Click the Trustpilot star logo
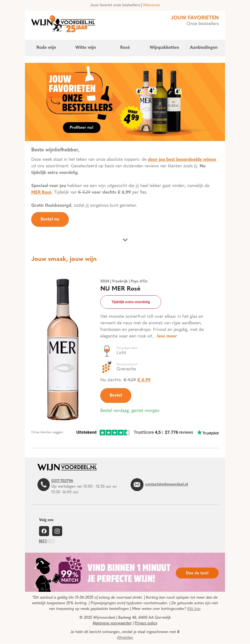250x644 pixels. (208, 433)
